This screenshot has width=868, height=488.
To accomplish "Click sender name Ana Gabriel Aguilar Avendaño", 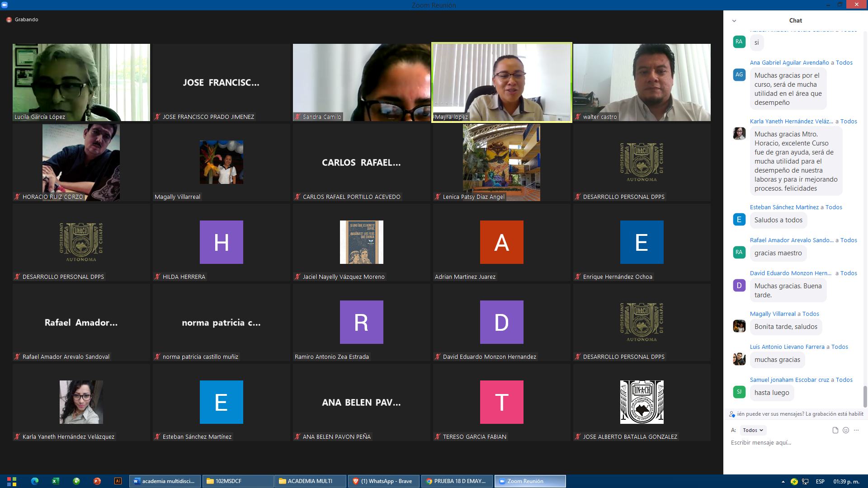I will (789, 63).
